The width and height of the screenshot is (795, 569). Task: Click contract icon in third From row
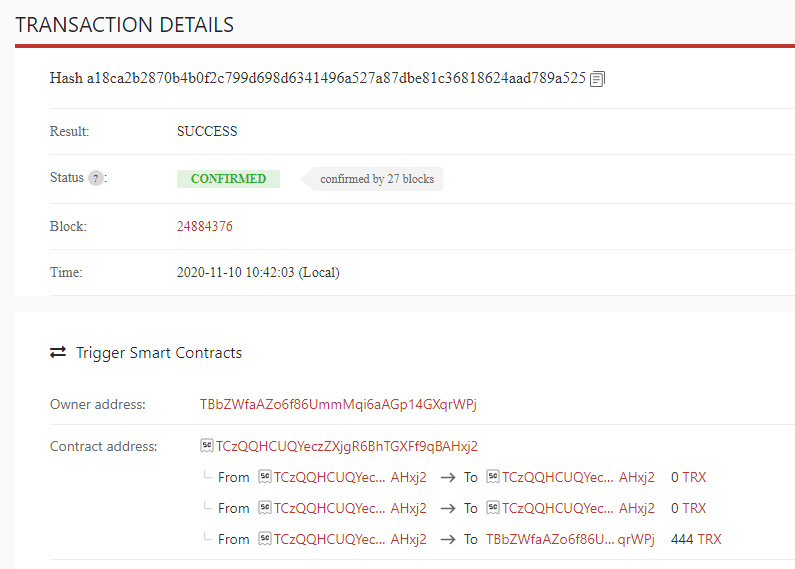coord(265,539)
